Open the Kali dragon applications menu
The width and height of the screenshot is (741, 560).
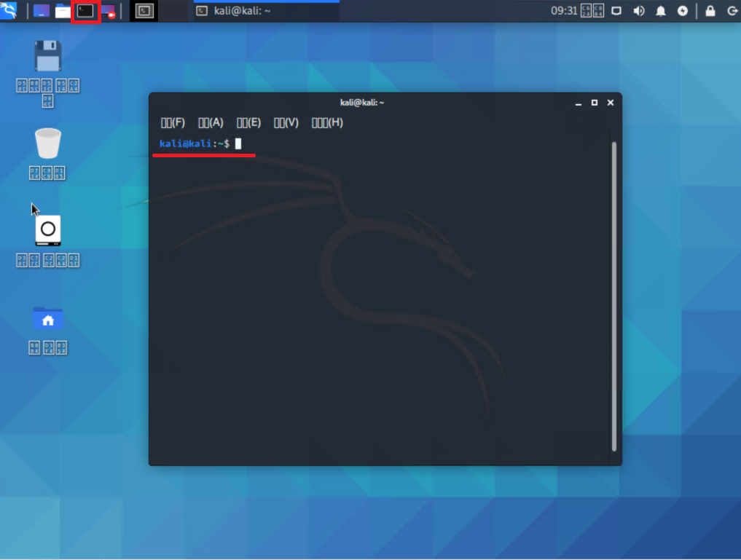(x=9, y=10)
